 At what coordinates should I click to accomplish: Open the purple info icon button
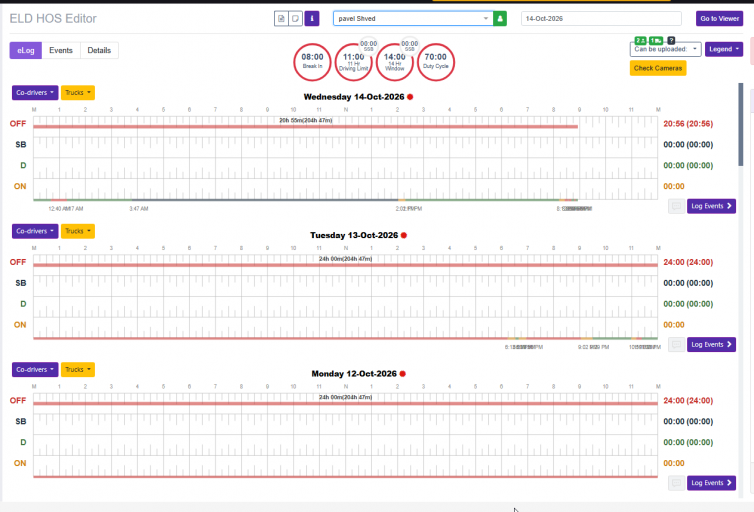point(312,19)
